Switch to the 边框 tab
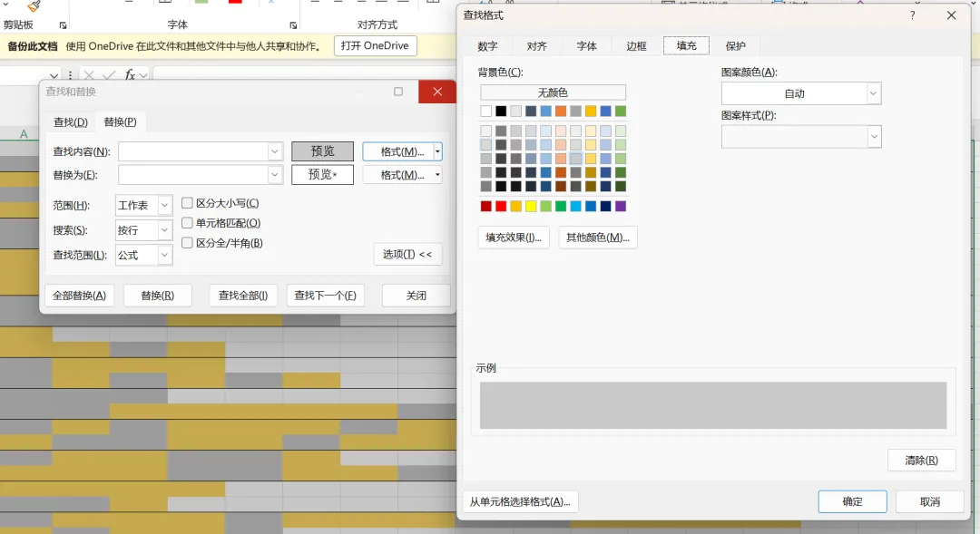 636,46
